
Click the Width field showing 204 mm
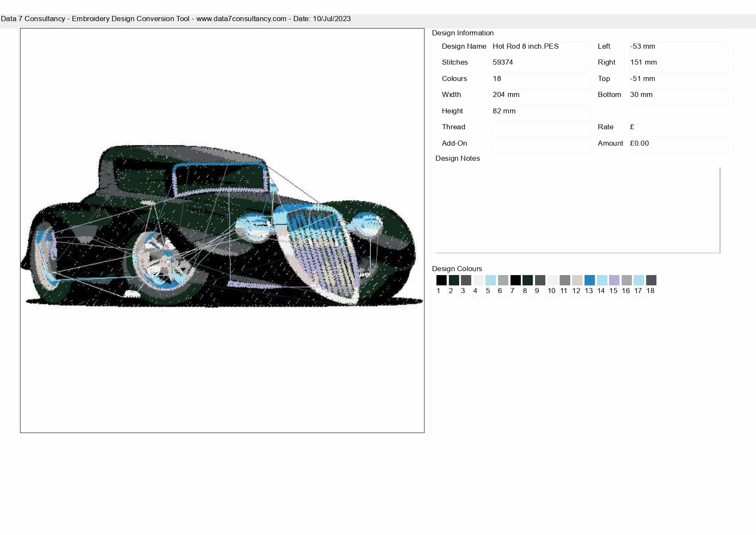tap(541, 97)
